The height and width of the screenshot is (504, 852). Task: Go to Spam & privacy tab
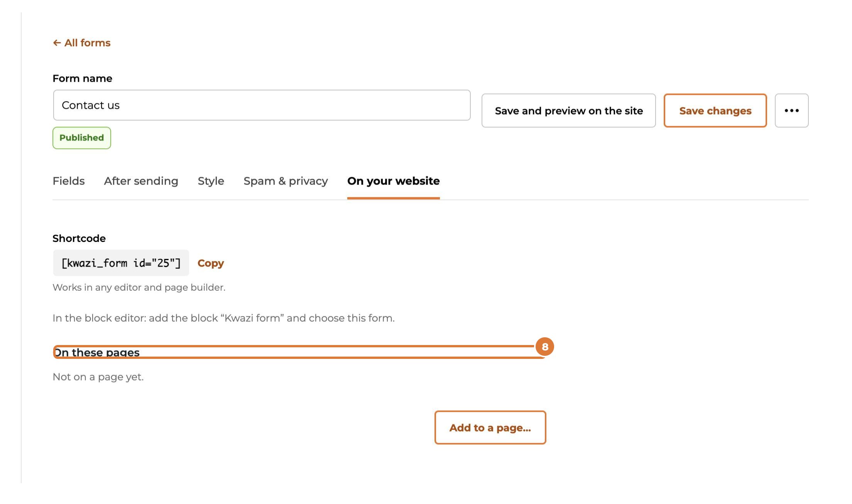point(286,181)
